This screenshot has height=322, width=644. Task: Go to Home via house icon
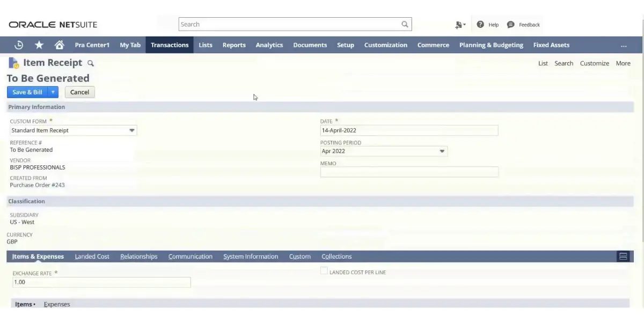(x=60, y=45)
